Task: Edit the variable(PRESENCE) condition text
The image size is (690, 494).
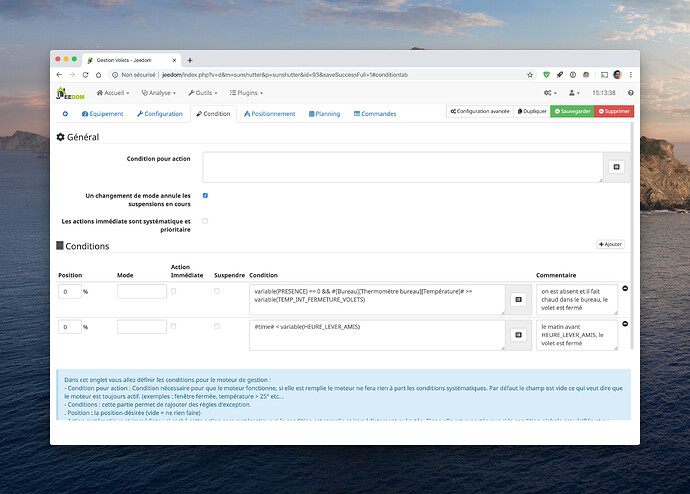Action: [377, 300]
